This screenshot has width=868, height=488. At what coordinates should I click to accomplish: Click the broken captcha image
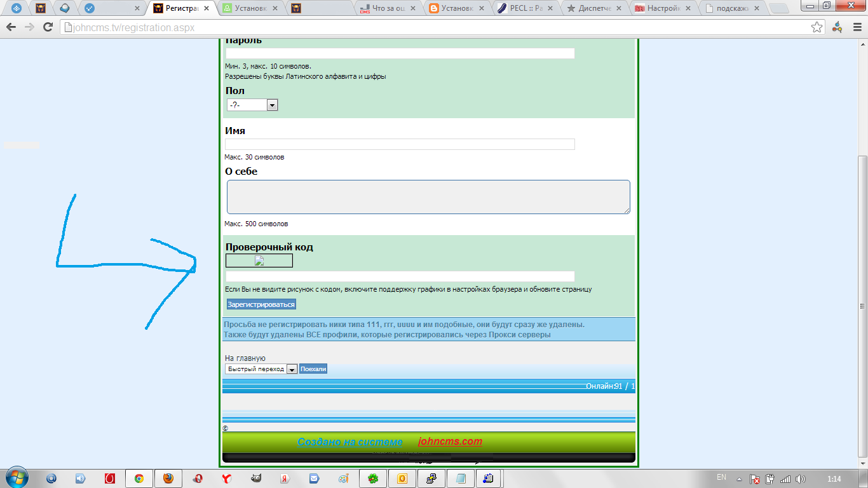coord(259,261)
